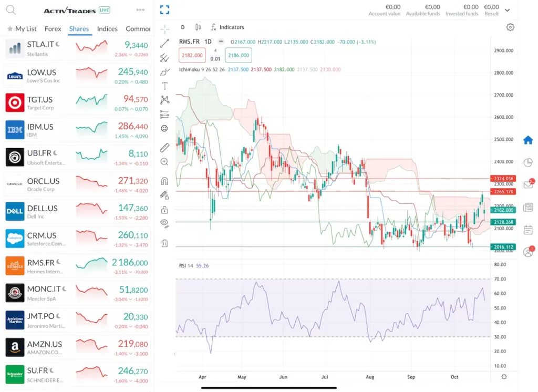Switch to the Forex tab
The image size is (538, 392).
53,29
